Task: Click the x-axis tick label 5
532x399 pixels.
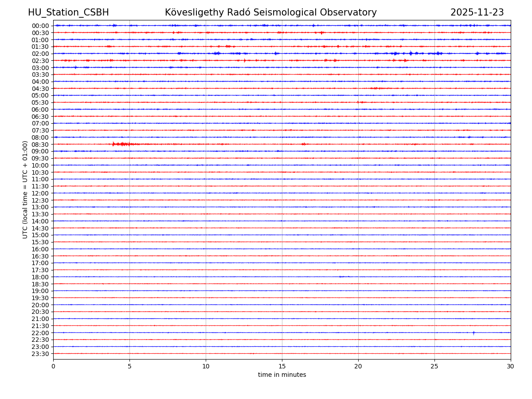Action: point(129,367)
